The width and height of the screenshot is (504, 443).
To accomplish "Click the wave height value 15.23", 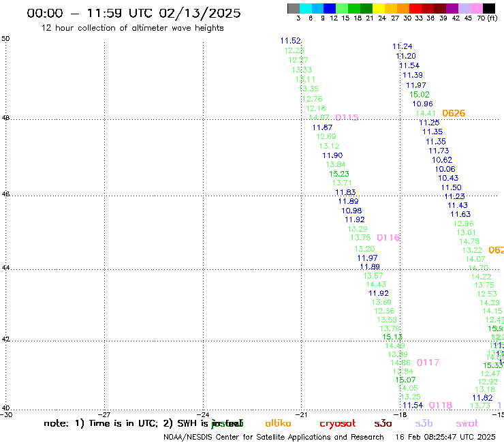I will [339, 174].
